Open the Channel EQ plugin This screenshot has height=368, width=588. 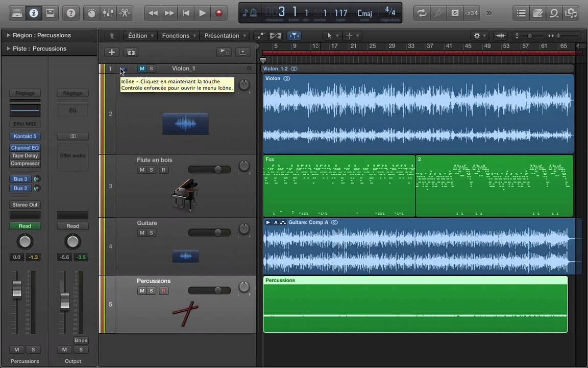[24, 148]
